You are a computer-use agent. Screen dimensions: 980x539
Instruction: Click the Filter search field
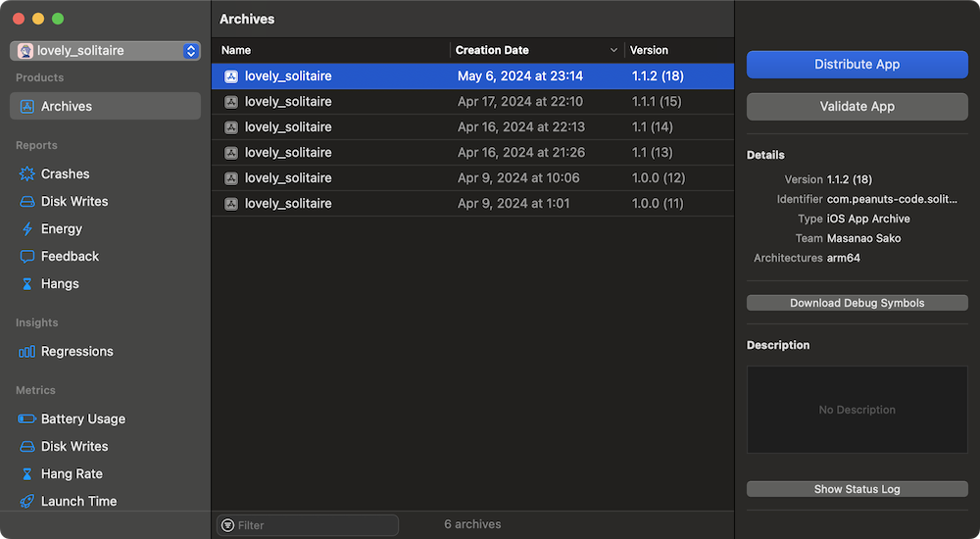point(308,525)
